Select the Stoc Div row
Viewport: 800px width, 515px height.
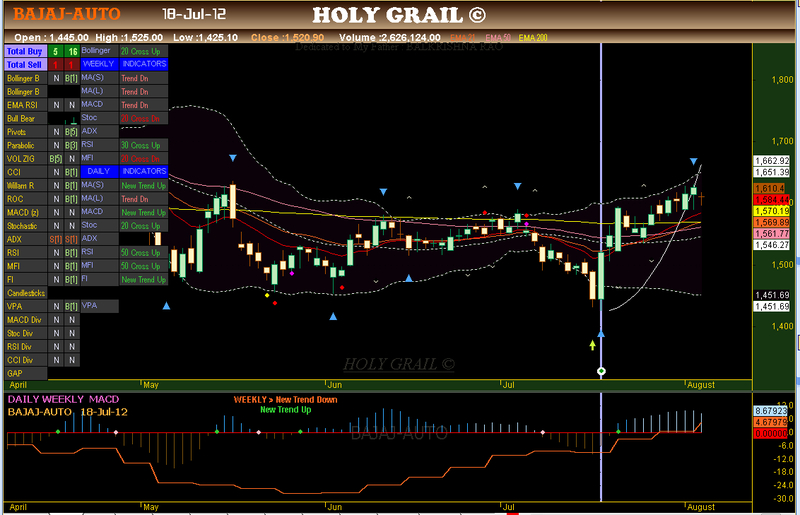[x=26, y=333]
